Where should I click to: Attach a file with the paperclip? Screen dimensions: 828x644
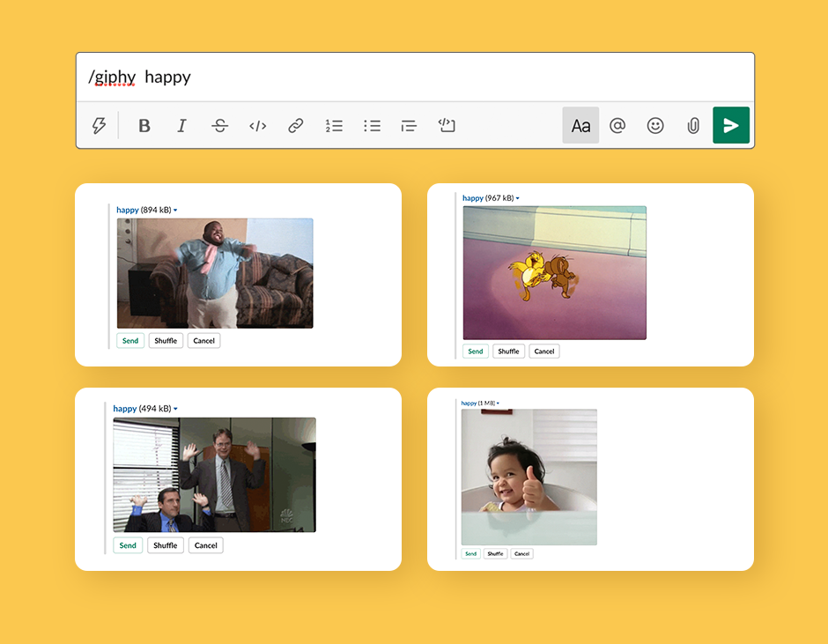[693, 126]
